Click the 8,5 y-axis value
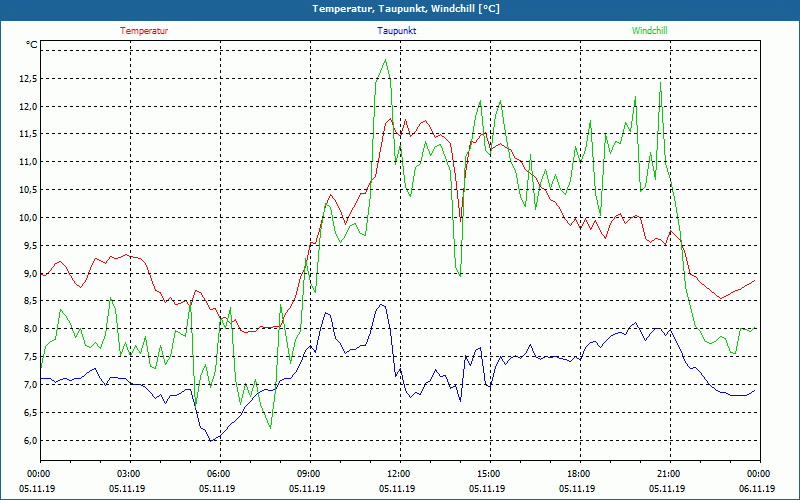Viewport: 800px width, 500px height. pyautogui.click(x=27, y=301)
